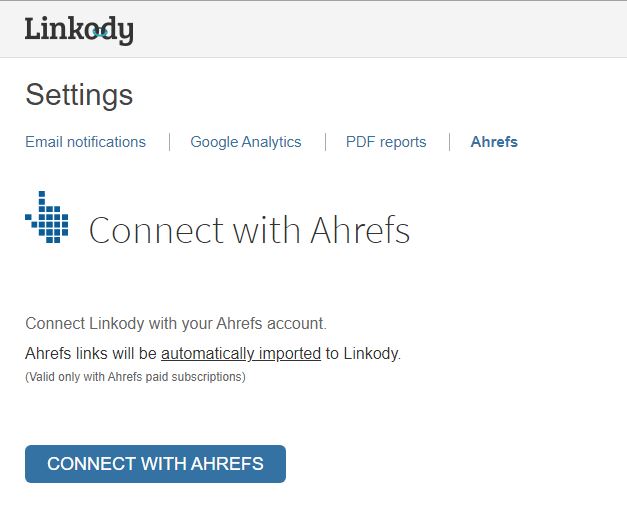Switch to the Google Analytics tab
627x514 pixels.
click(245, 142)
